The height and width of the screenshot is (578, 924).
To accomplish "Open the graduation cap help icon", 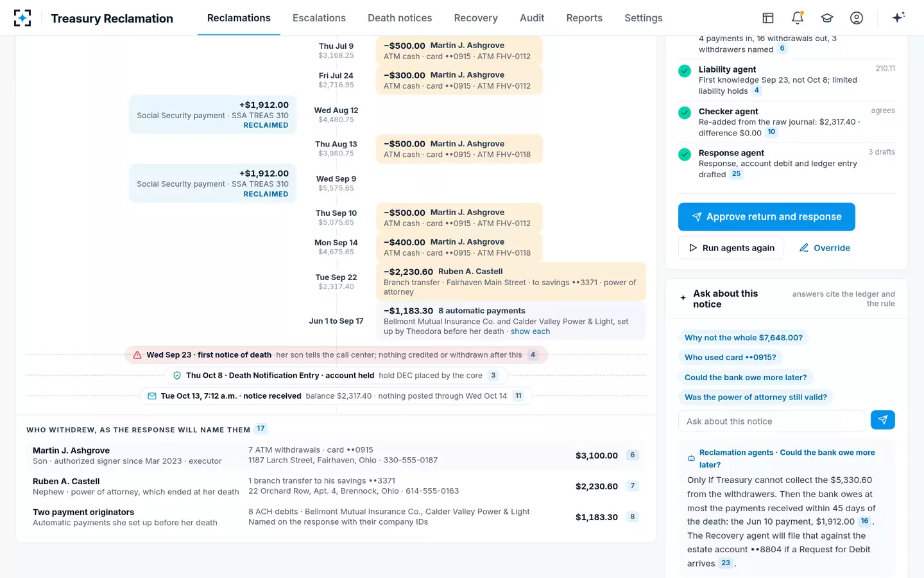I will [x=827, y=18].
